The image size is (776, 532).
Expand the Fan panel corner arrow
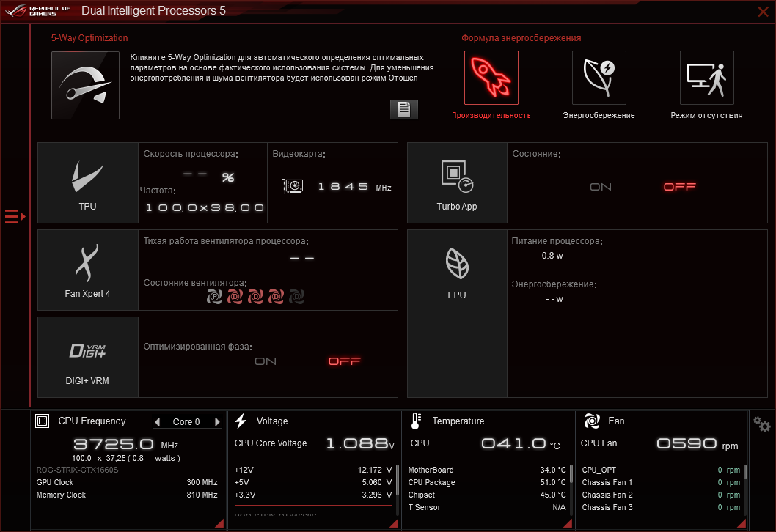point(742,524)
